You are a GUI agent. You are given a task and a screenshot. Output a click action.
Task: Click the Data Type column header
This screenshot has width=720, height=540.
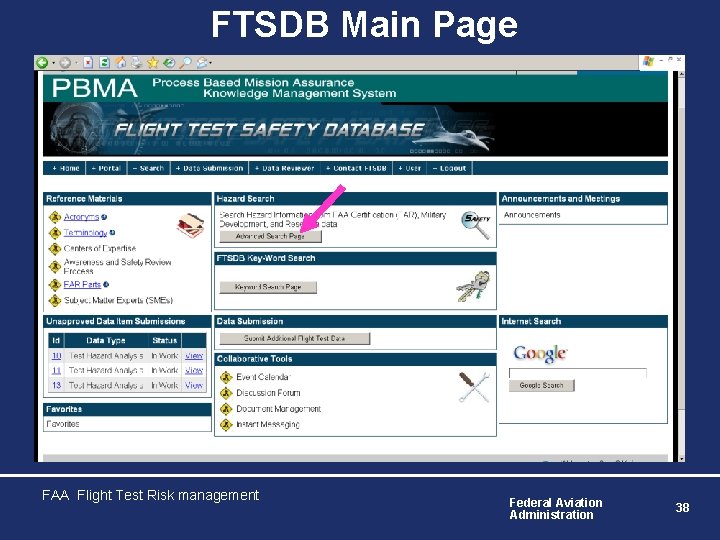106,341
